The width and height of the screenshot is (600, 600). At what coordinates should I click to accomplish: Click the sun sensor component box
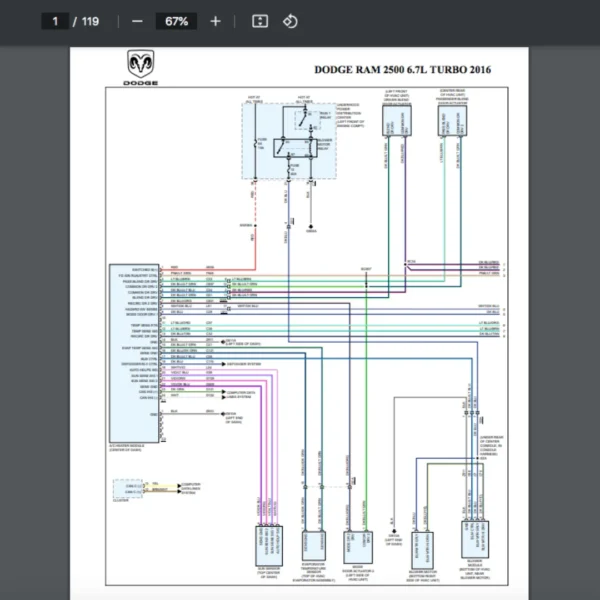click(x=267, y=542)
